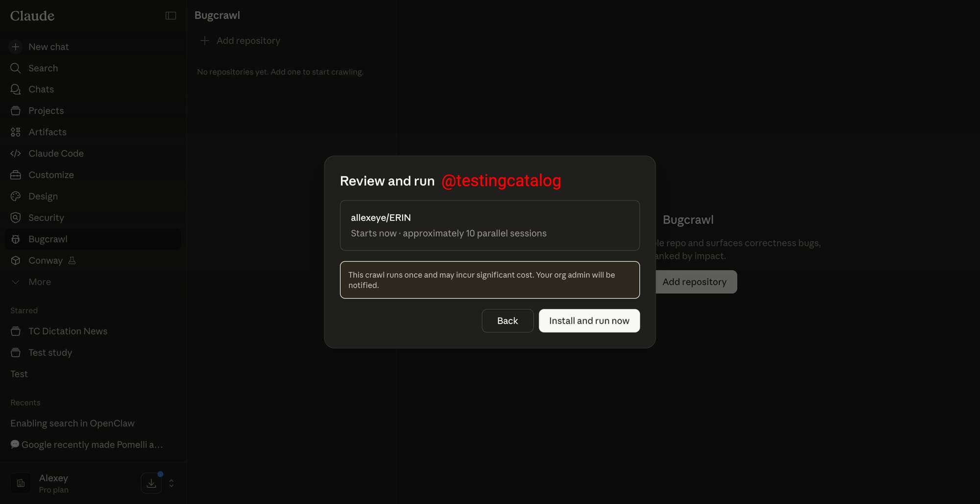Open the account switcher up-down arrows
This screenshot has height=504, width=980.
click(171, 483)
